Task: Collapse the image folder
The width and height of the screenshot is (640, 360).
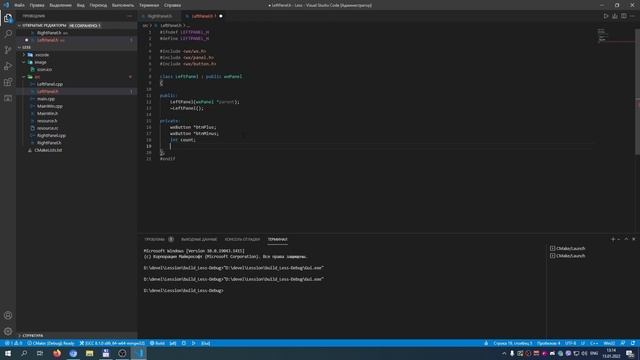Action: [77, 62]
